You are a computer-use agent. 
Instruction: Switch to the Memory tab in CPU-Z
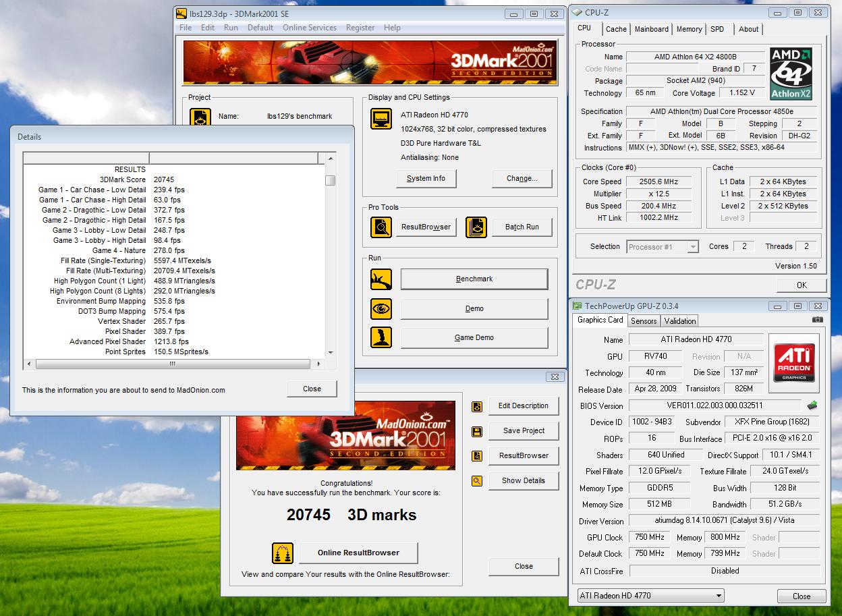[689, 29]
